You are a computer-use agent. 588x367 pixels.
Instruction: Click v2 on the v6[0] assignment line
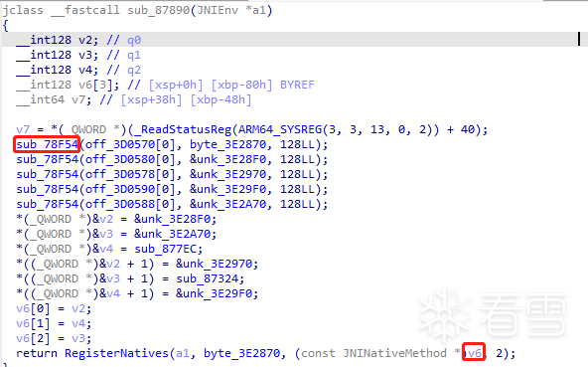tap(78, 308)
